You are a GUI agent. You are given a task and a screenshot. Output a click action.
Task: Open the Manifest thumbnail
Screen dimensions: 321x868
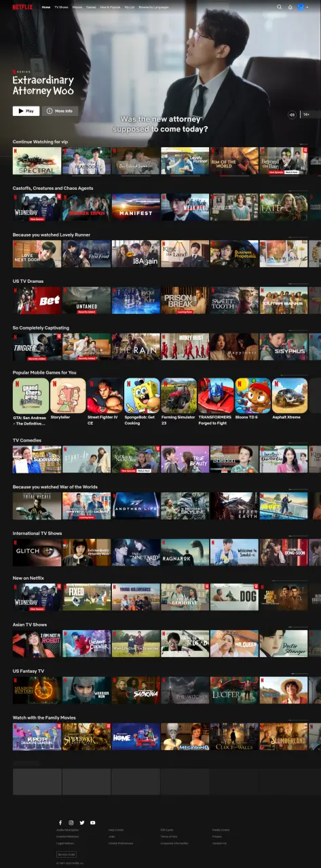pyautogui.click(x=136, y=208)
